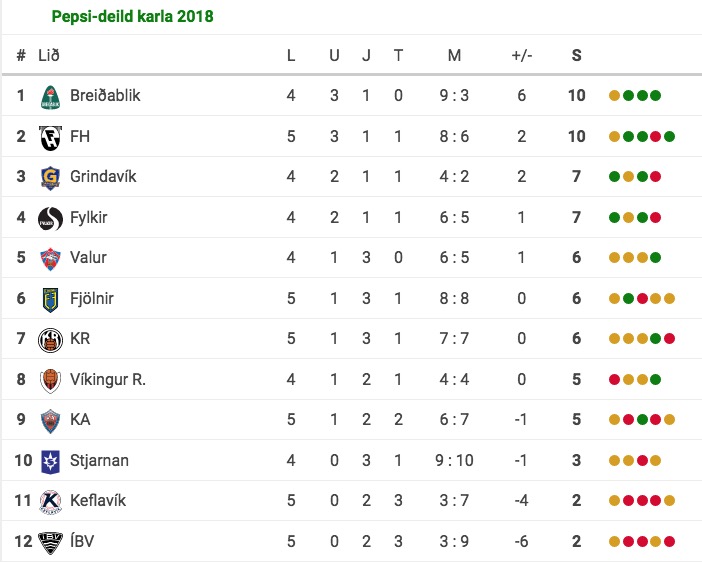Click the Stjarnan star logo
The height and width of the screenshot is (562, 702).
click(x=50, y=461)
